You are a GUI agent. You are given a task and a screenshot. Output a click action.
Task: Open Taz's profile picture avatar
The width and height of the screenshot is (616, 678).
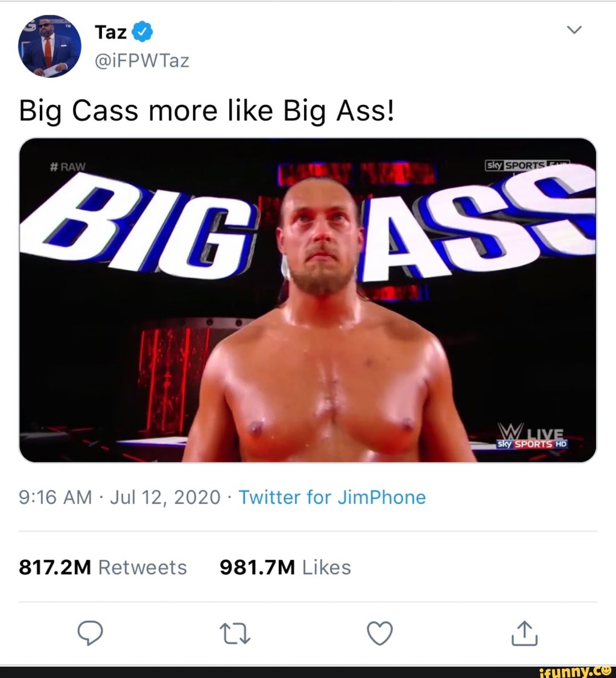(50, 46)
